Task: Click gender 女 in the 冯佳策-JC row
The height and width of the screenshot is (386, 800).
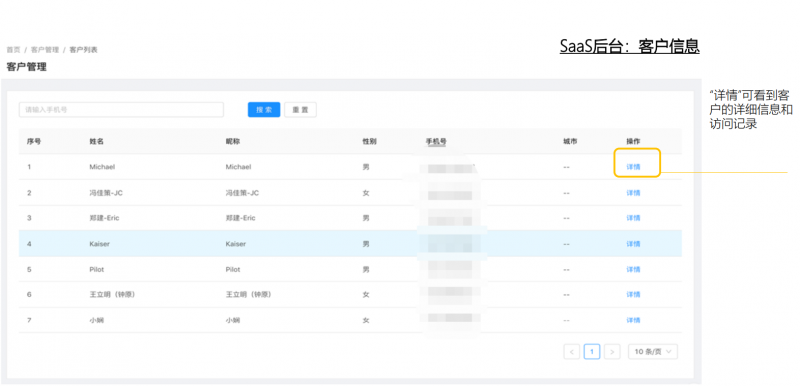Action: click(x=366, y=193)
